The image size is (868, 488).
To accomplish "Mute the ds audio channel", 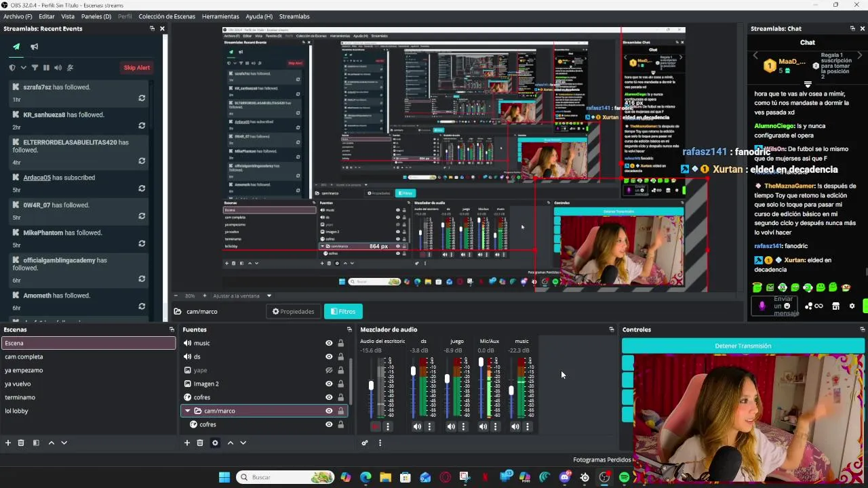I will (417, 426).
